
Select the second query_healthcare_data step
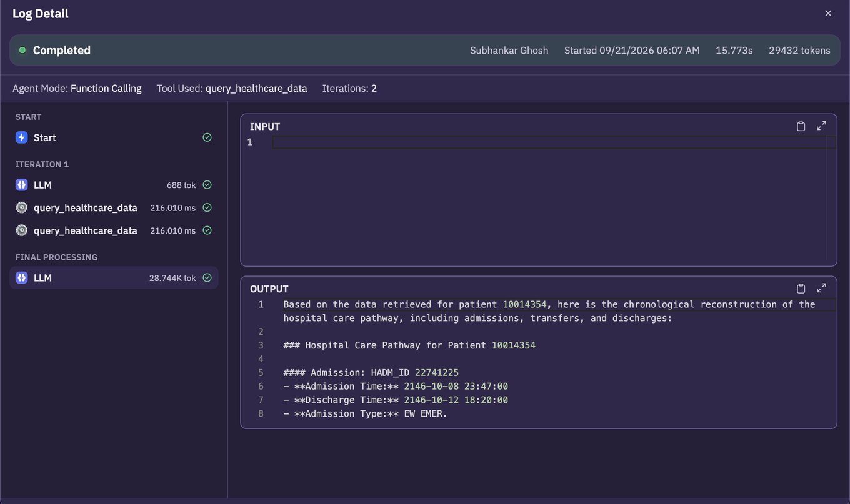point(114,230)
